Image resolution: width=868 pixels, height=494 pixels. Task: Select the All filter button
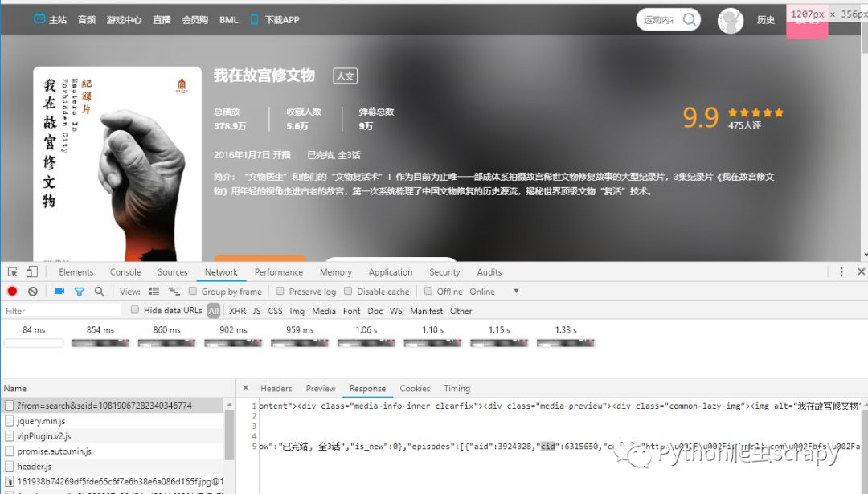(x=213, y=311)
